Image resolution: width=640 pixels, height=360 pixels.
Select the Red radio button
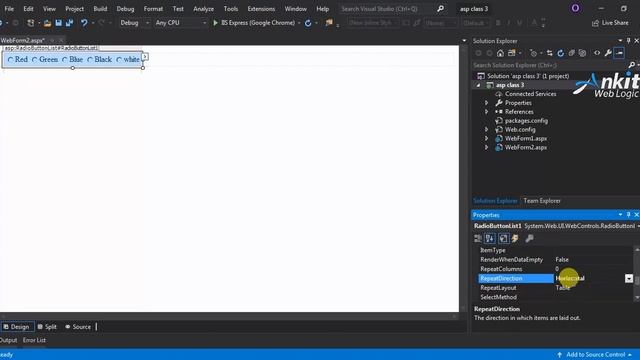coord(11,60)
